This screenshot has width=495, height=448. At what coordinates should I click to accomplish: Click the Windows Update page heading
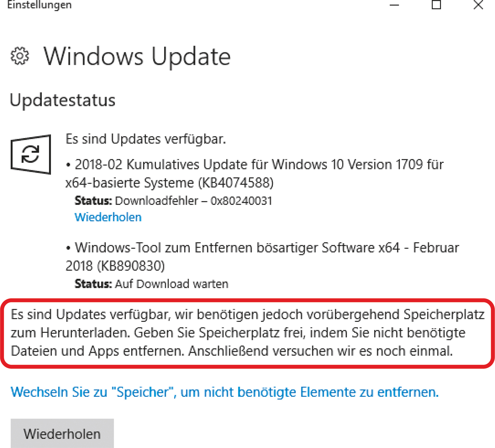point(137,57)
